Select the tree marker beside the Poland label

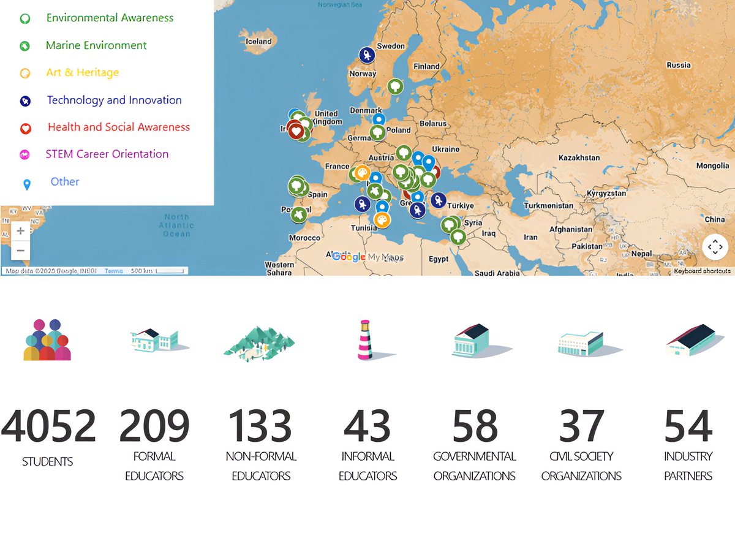coord(378,132)
